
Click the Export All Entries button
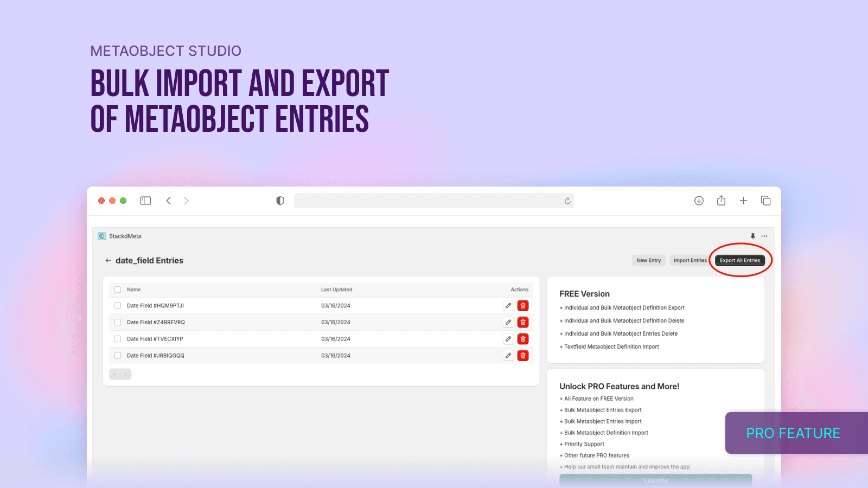pyautogui.click(x=740, y=260)
